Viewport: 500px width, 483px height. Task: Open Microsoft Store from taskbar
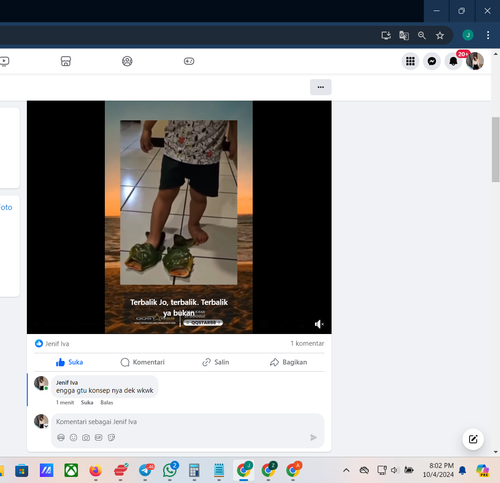(x=22, y=470)
